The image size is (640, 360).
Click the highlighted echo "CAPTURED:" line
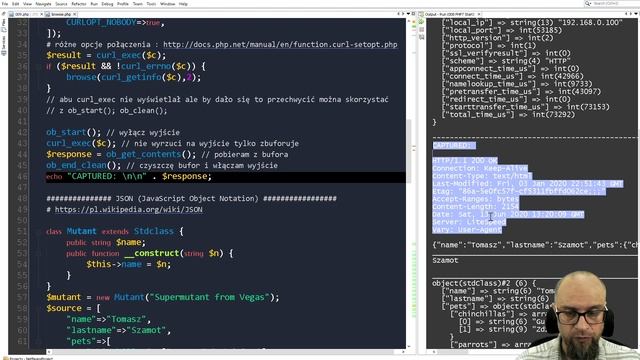[x=226, y=177]
